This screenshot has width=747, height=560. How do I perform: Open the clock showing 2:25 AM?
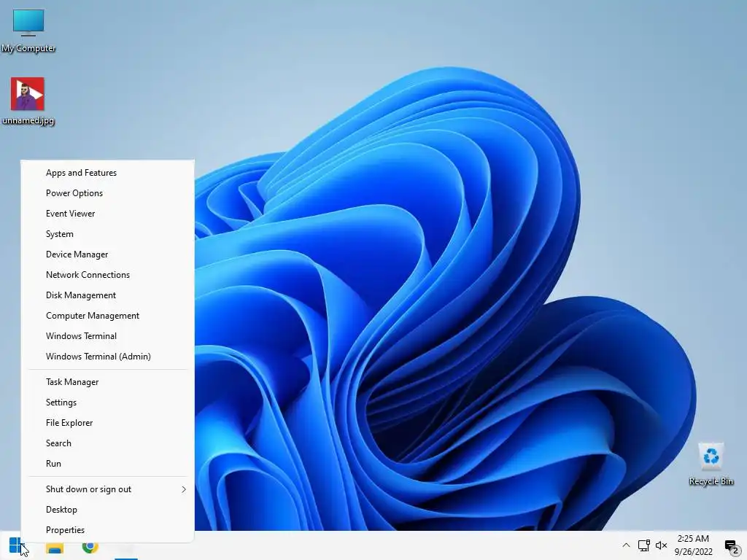[x=693, y=545]
